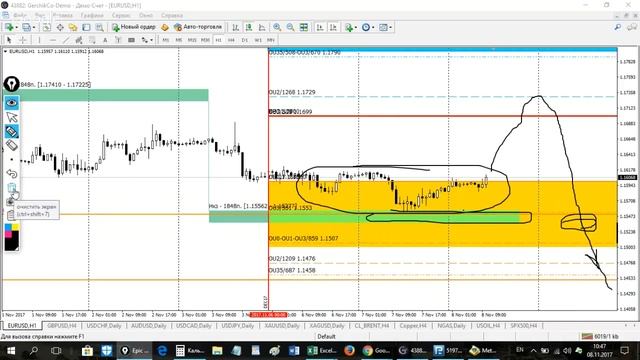Expand the Profiles dropdown arrow
The width and height of the screenshot is (640, 360).
point(34,27)
